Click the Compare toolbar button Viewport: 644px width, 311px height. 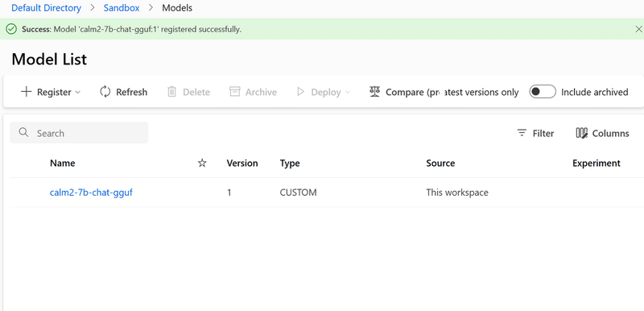pyautogui.click(x=405, y=92)
